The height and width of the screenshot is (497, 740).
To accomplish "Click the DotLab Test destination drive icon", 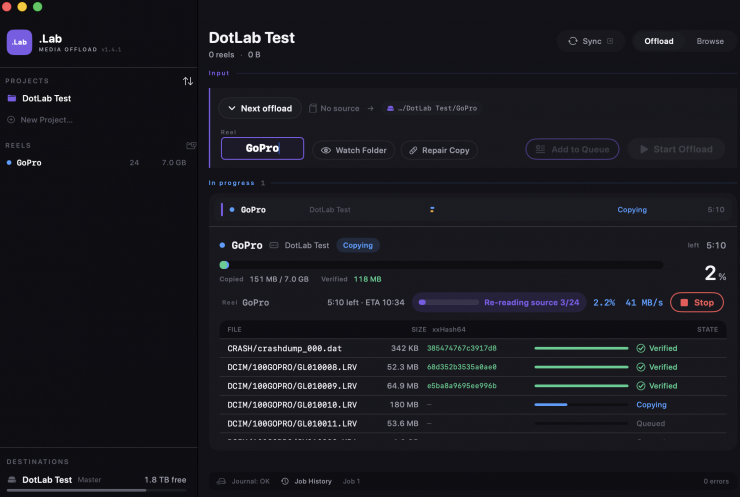I will (x=12, y=480).
